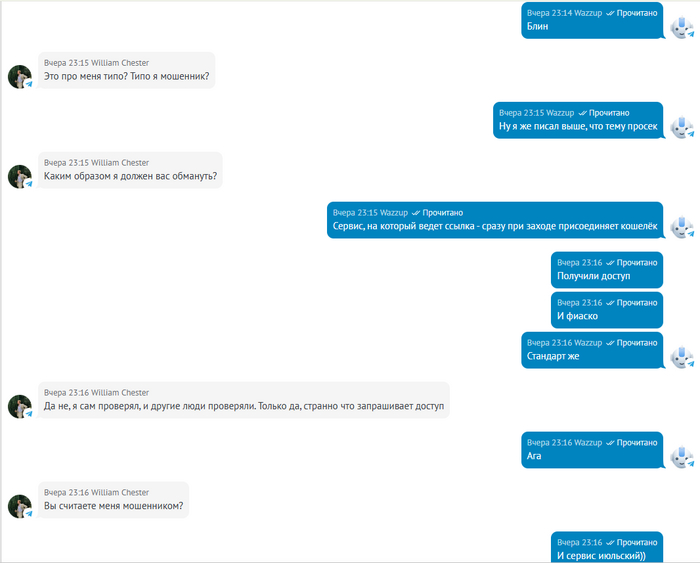
Task: Click avatar next to "Вы считаете меня мошенником?"
Action: click(x=19, y=507)
